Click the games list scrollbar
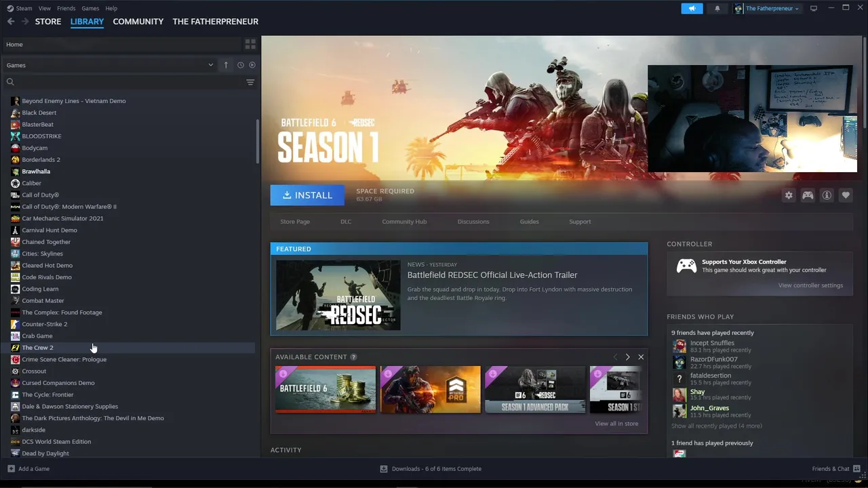 tap(257, 142)
